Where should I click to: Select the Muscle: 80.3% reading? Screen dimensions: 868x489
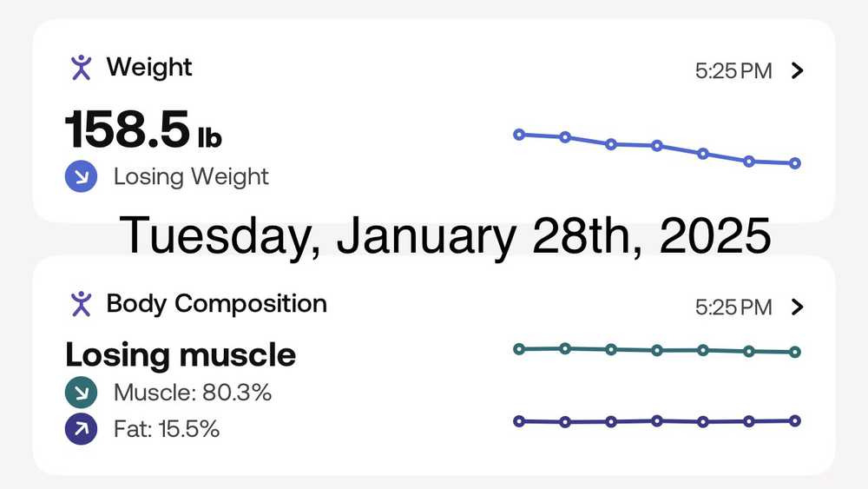pyautogui.click(x=193, y=393)
